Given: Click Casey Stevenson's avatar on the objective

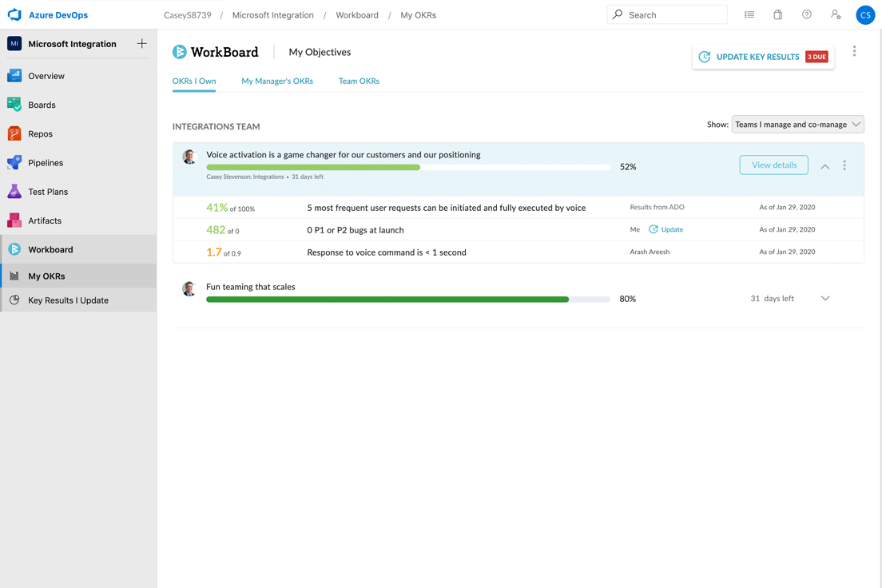Looking at the screenshot, I should pyautogui.click(x=189, y=157).
